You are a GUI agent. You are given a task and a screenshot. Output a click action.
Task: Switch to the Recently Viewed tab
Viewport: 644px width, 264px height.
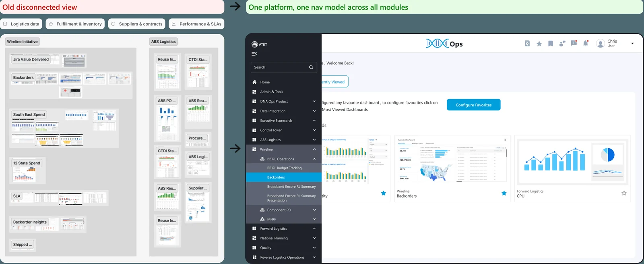point(334,82)
